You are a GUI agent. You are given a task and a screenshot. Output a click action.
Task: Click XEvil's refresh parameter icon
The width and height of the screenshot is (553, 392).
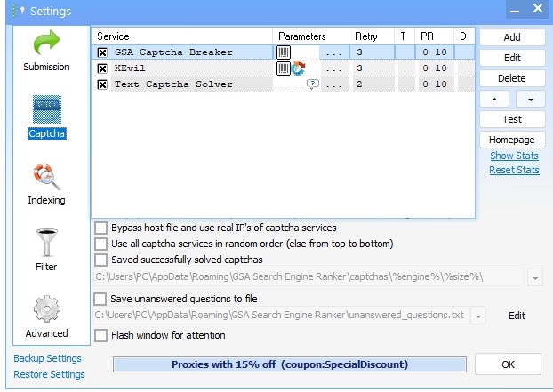[x=298, y=68]
